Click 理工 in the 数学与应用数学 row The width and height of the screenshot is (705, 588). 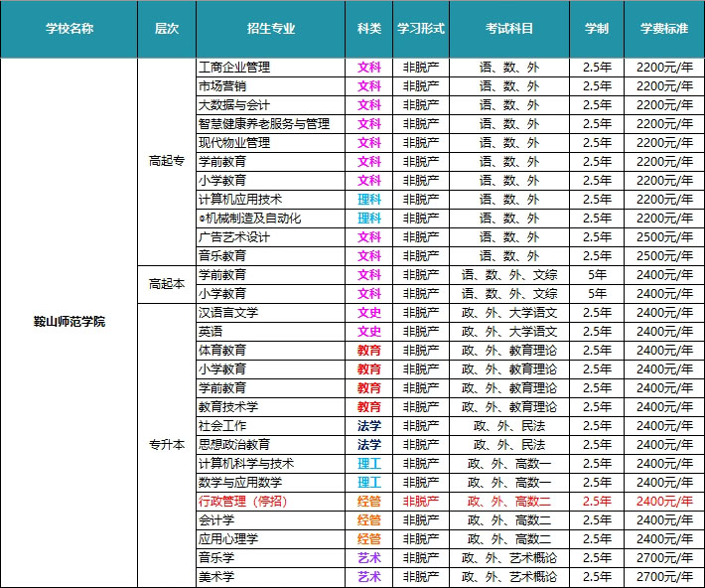369,483
